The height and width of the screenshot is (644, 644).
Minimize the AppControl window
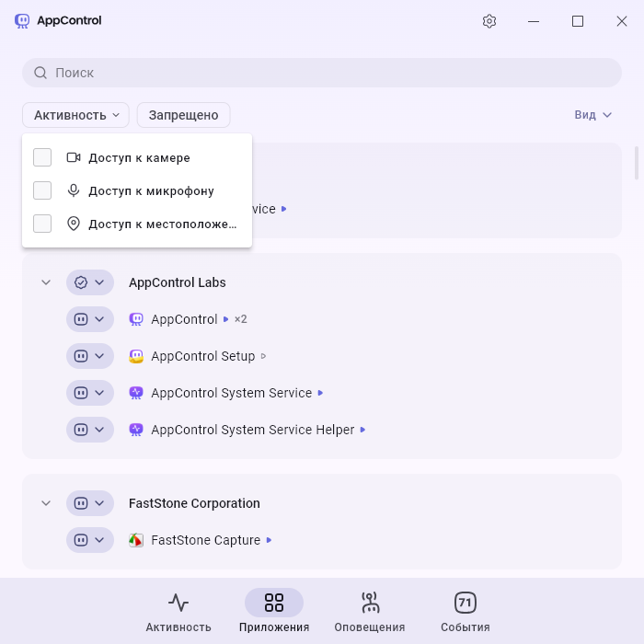pyautogui.click(x=533, y=21)
